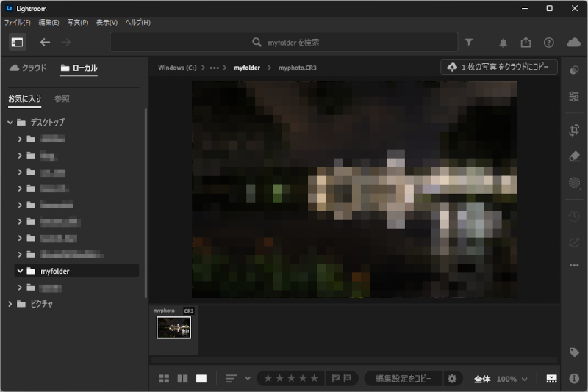Click myfolder in the breadcrumb
Image resolution: width=588 pixels, height=392 pixels.
point(247,68)
